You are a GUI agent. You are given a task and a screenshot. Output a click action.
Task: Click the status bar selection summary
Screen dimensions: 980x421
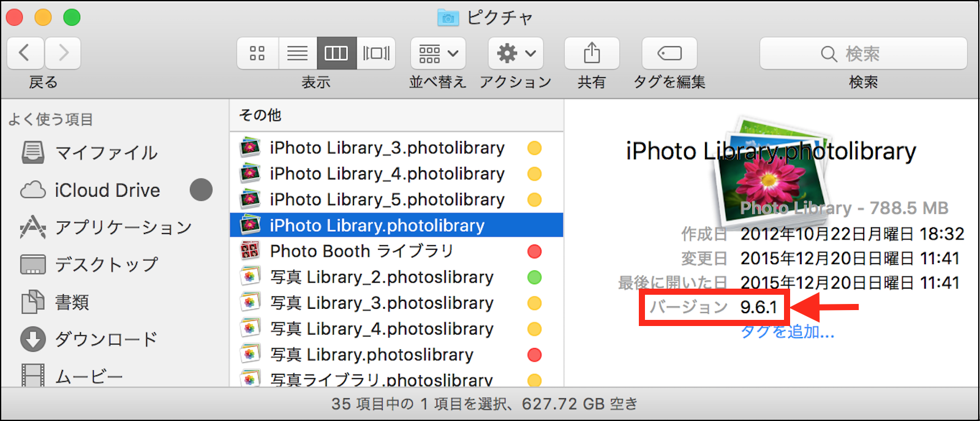[x=484, y=404]
